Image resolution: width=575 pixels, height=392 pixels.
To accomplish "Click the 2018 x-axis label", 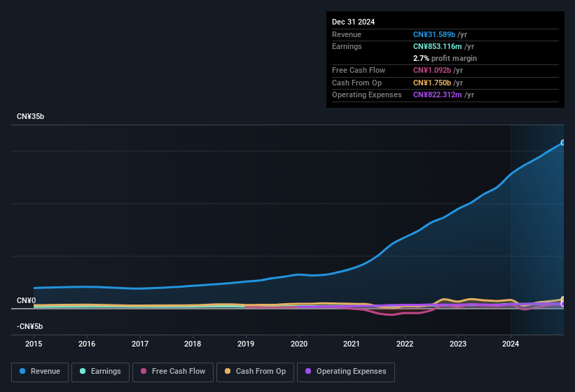I will click(x=193, y=344).
